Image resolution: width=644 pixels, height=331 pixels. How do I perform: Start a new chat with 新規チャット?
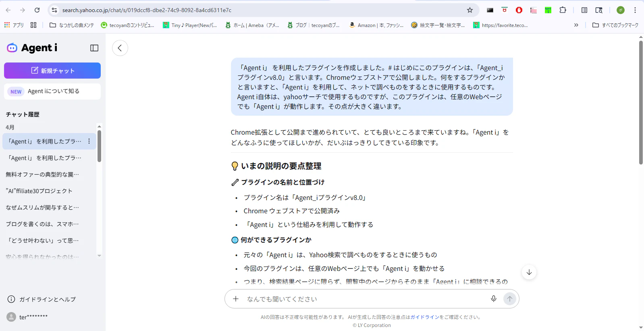click(52, 71)
